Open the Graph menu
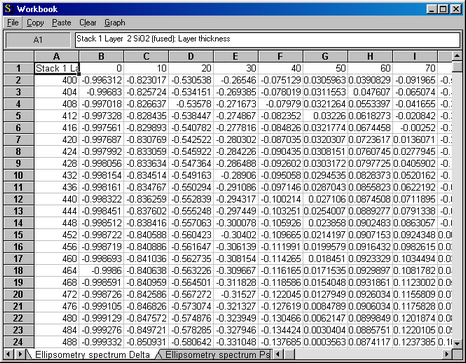466x363 pixels. pos(115,23)
